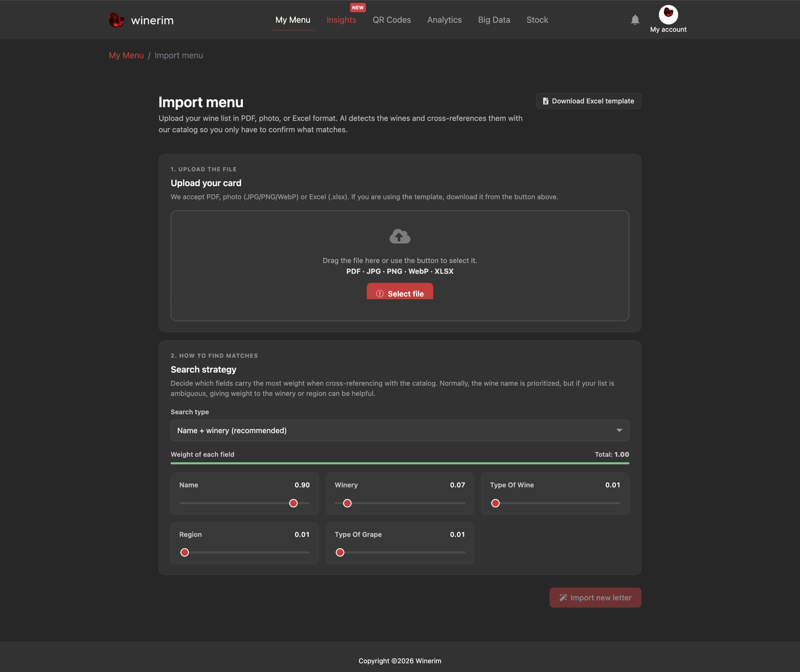This screenshot has width=800, height=672.
Task: Click the cloud upload icon
Action: click(x=400, y=236)
